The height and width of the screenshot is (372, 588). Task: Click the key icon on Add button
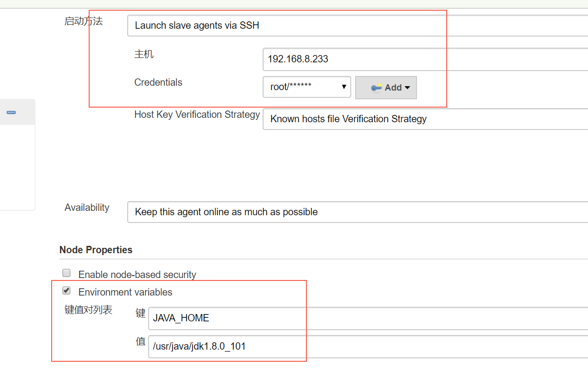coord(376,88)
